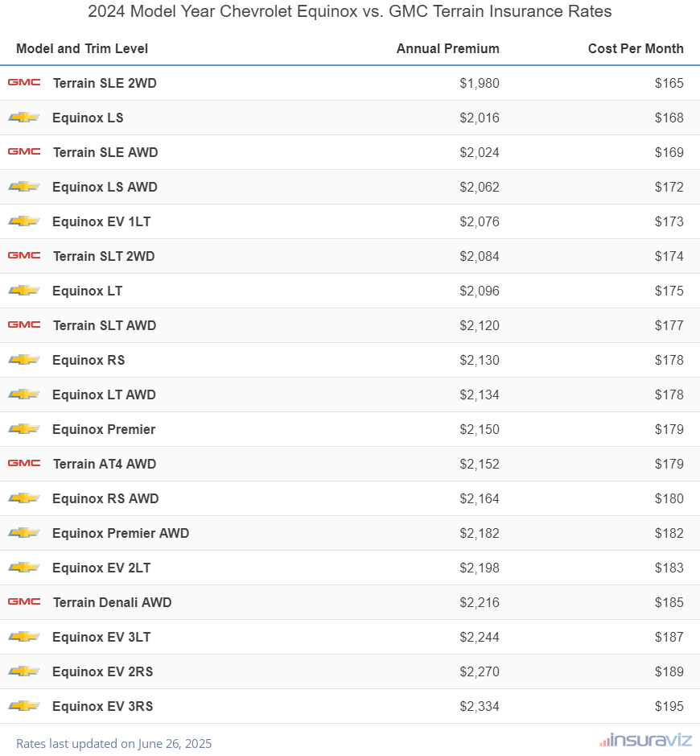
Task: Select the Terrain Denali AWD row label
Action: click(113, 602)
